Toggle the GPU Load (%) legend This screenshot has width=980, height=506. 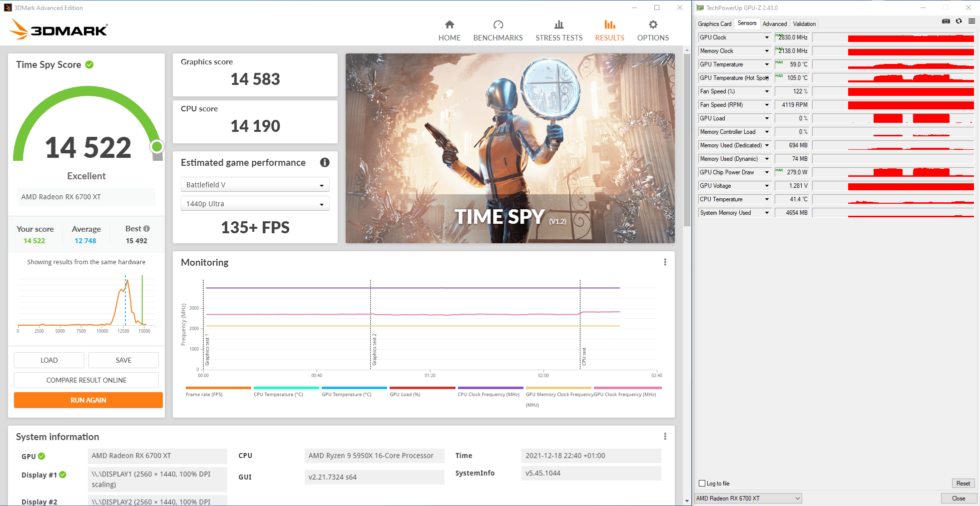(x=422, y=391)
